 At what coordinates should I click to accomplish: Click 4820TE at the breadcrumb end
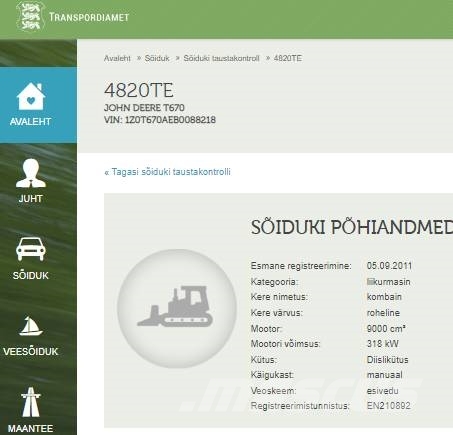coord(288,58)
